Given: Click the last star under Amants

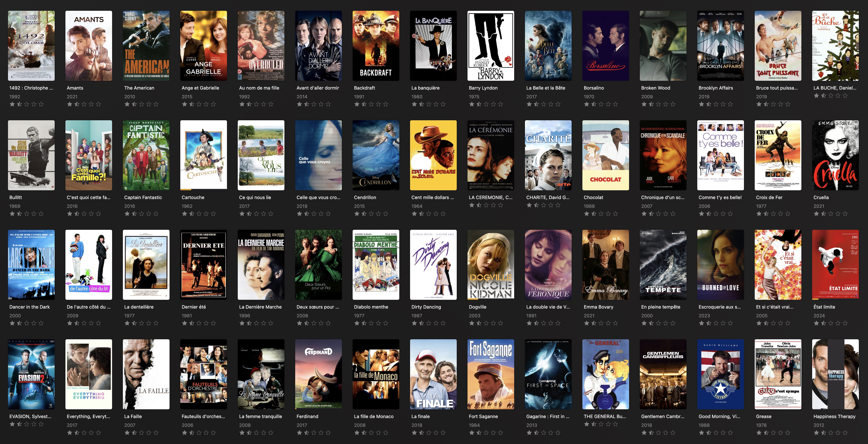Looking at the screenshot, I should click(x=98, y=104).
